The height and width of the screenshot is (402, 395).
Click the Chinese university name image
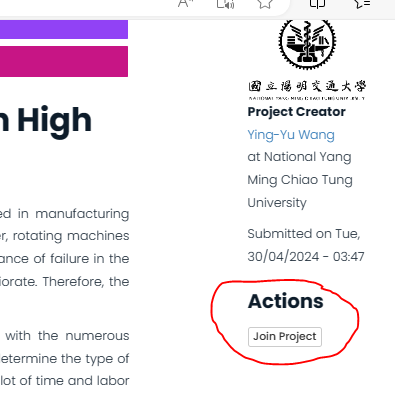pyautogui.click(x=307, y=89)
